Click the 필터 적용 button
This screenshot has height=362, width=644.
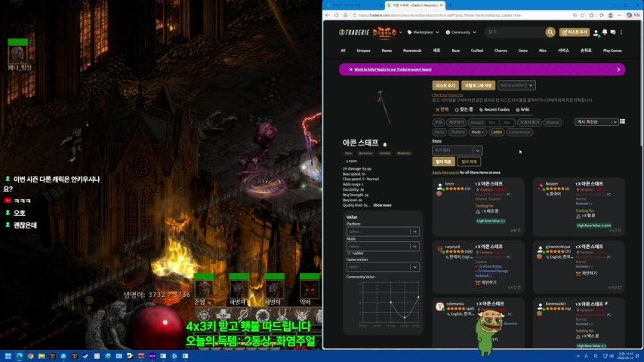click(x=444, y=161)
